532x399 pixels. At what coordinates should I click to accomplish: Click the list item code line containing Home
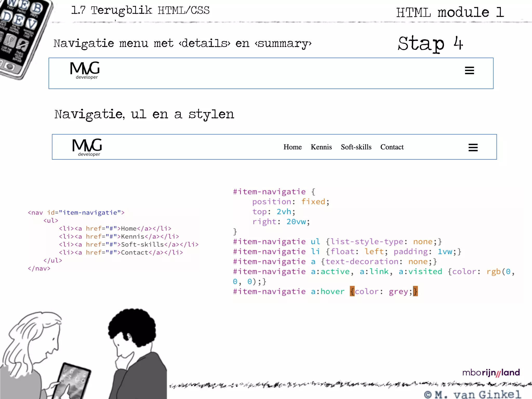(x=115, y=229)
